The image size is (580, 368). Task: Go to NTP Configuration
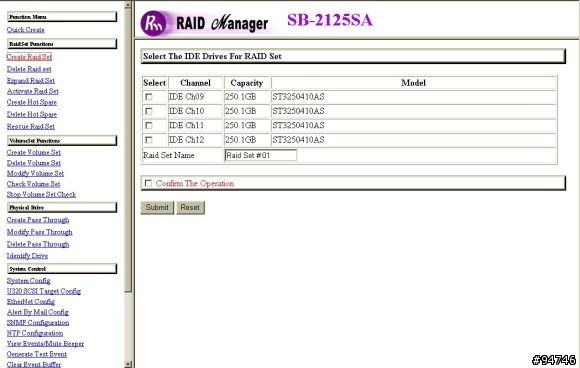click(35, 333)
